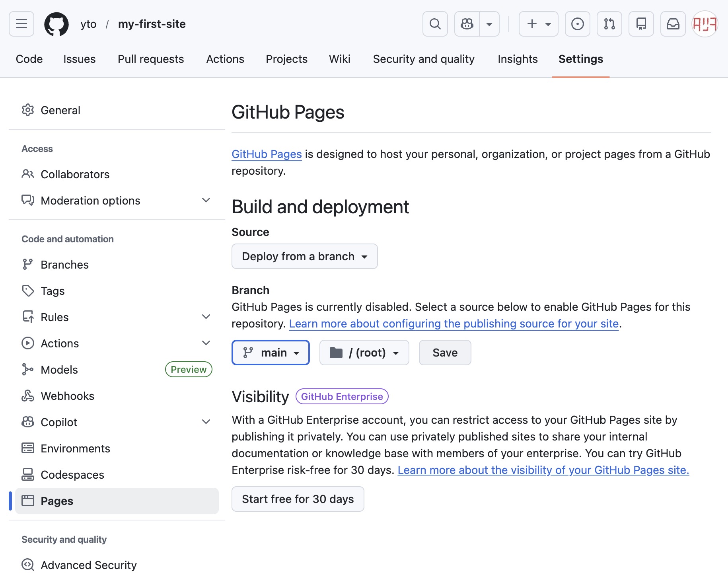Screen dimensions: 728x573
Task: Open the main branch selector dropdown
Action: [271, 353]
